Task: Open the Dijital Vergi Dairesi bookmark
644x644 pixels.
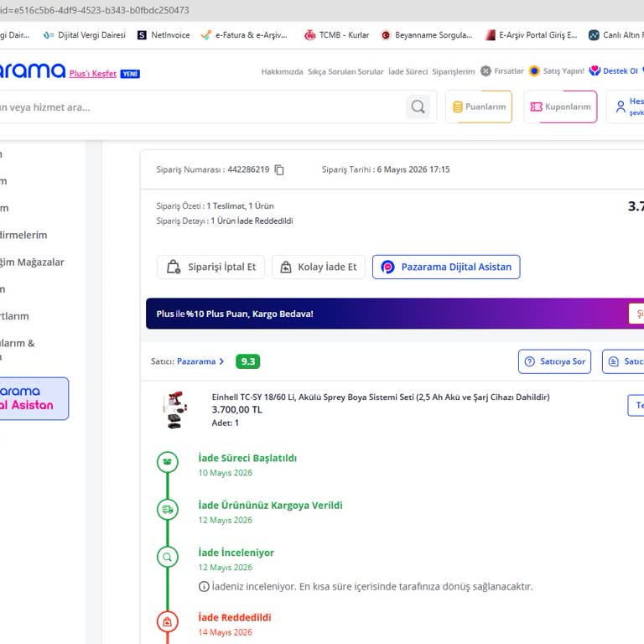Action: [85, 35]
